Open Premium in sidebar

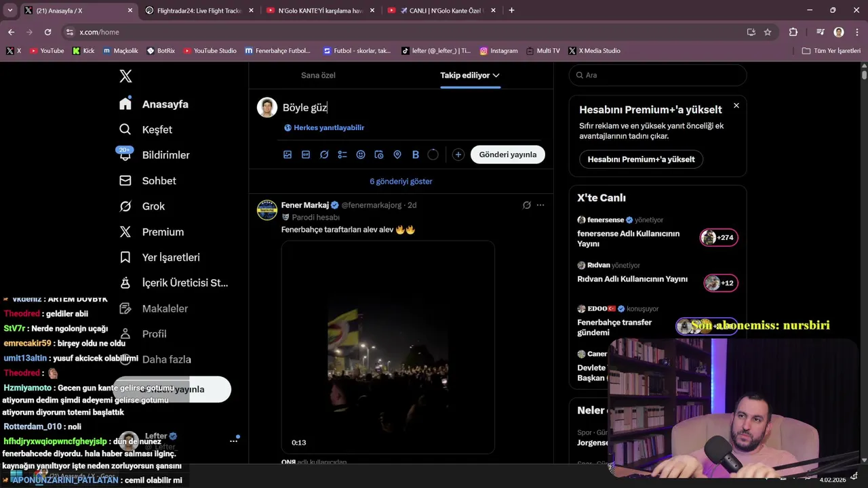(x=151, y=232)
